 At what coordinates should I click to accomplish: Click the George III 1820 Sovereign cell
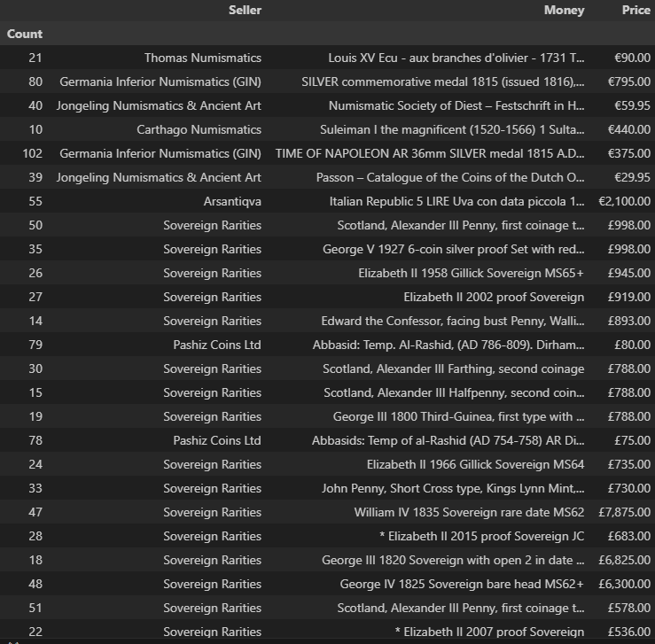click(x=453, y=560)
